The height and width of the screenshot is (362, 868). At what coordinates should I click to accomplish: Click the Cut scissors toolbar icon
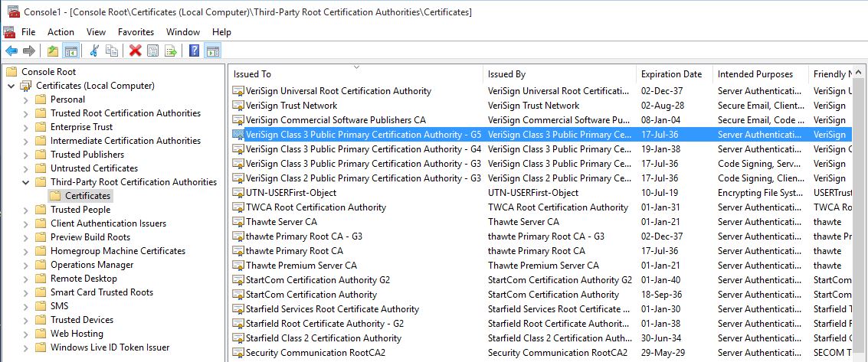94,51
